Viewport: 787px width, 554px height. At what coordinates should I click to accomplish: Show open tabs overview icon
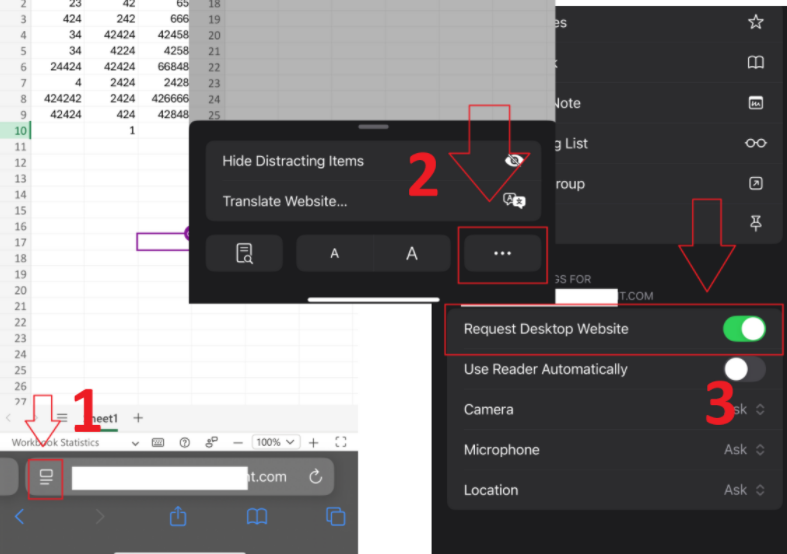(336, 516)
